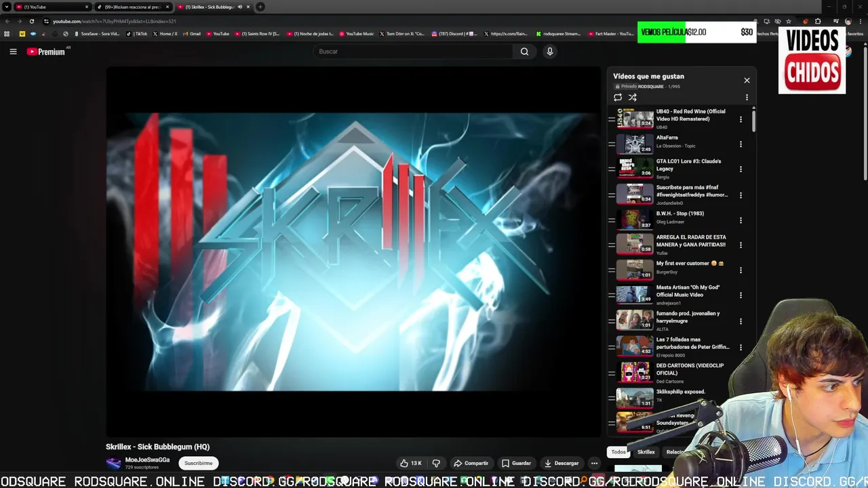868x488 pixels.
Task: Select 'Masta Artisan Oh My God' title
Action: 688,291
